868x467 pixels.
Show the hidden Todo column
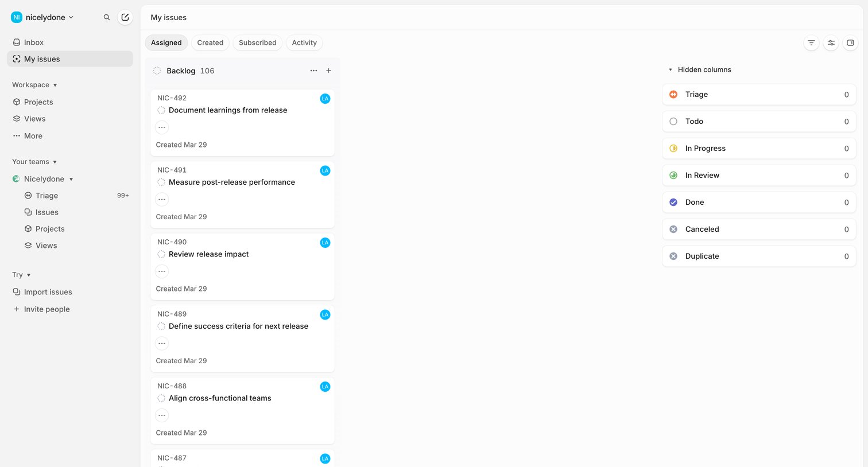(x=759, y=122)
